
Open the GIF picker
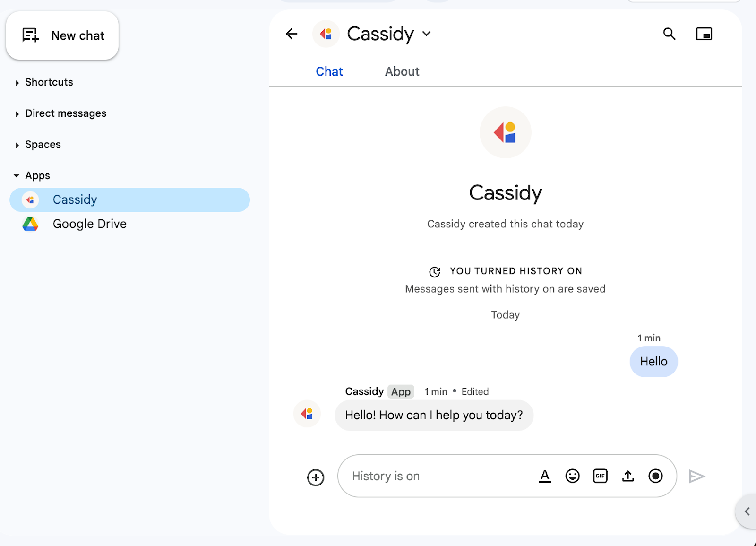pos(600,476)
